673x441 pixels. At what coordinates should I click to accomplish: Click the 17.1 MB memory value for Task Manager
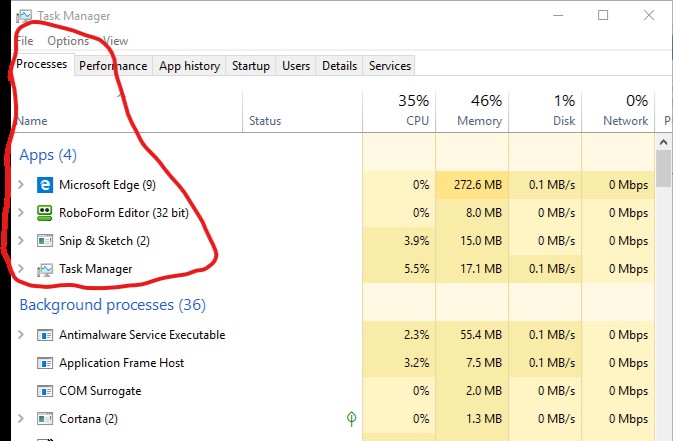point(481,269)
